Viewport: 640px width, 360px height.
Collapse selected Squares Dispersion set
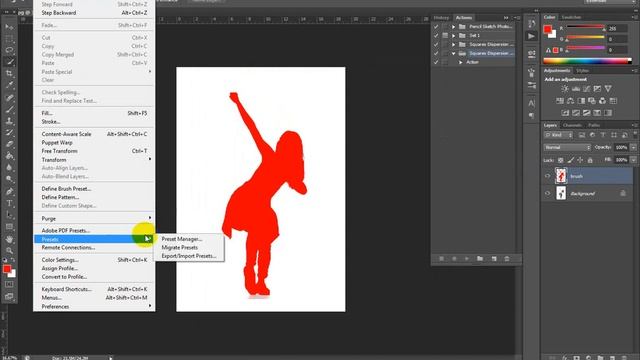point(453,53)
